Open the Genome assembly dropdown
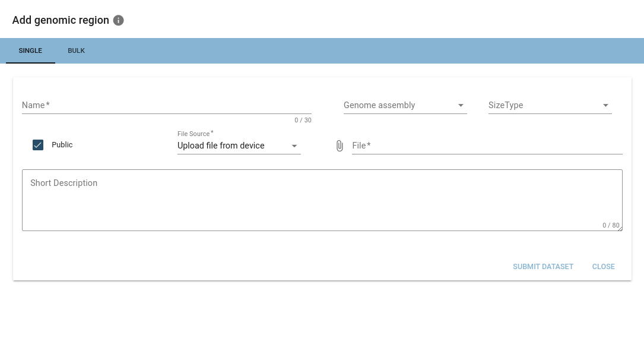Viewport: 644px width, 360px height. pyautogui.click(x=398, y=106)
